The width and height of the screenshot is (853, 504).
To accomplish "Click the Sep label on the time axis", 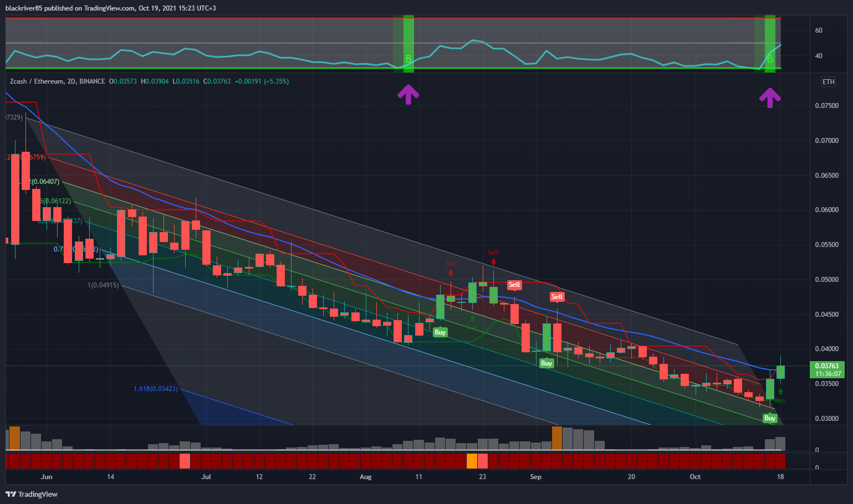I will (535, 477).
